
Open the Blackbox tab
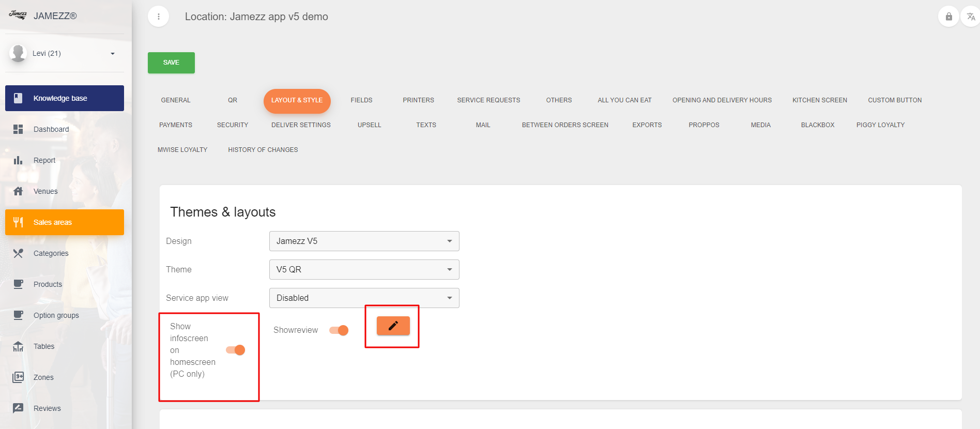click(x=818, y=125)
